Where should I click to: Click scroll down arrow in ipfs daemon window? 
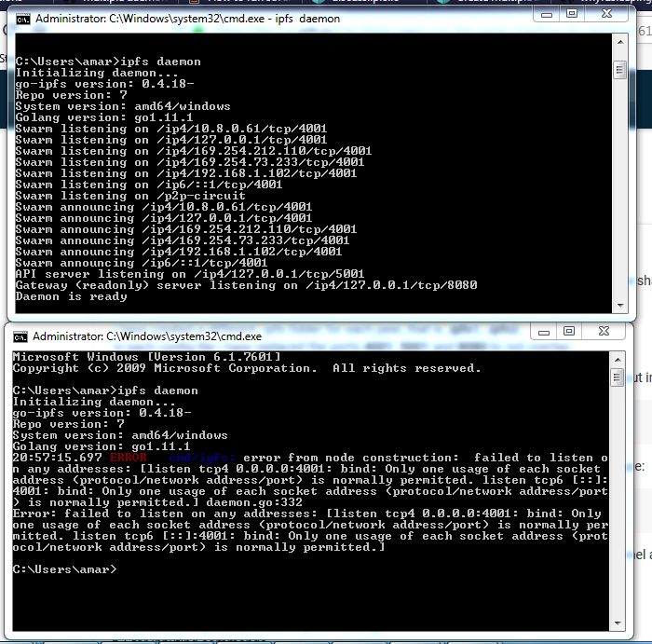(620, 305)
